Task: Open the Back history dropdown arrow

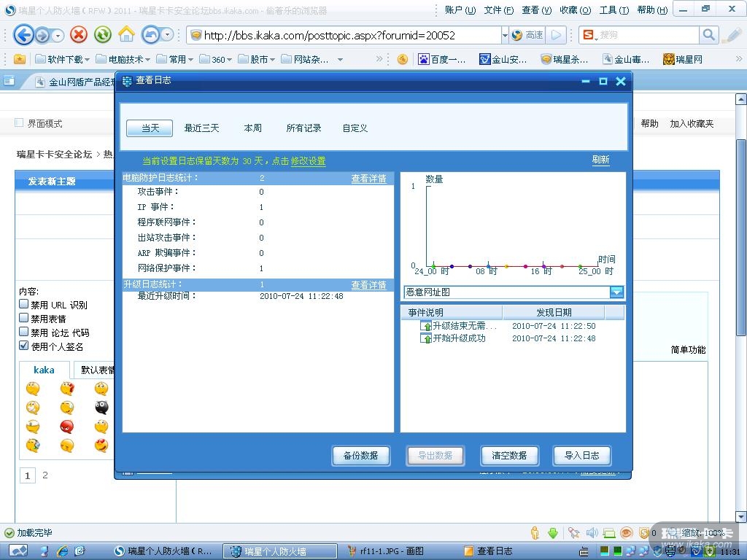Action: point(58,36)
